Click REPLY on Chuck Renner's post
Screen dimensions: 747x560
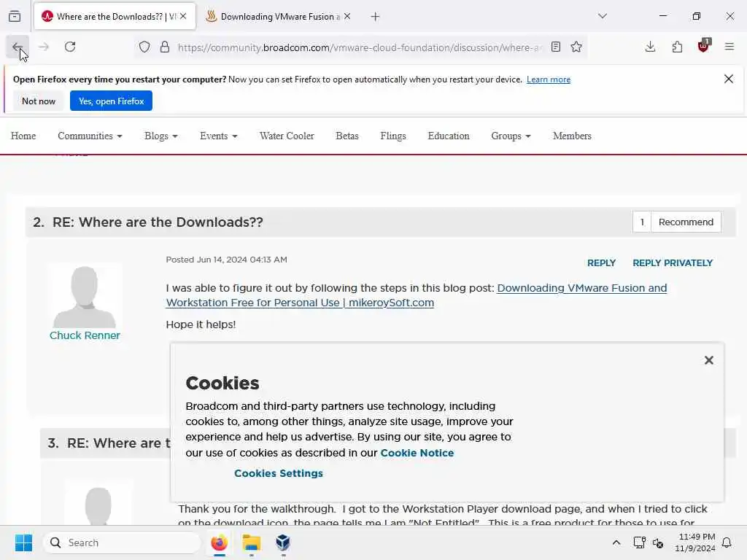pos(601,262)
